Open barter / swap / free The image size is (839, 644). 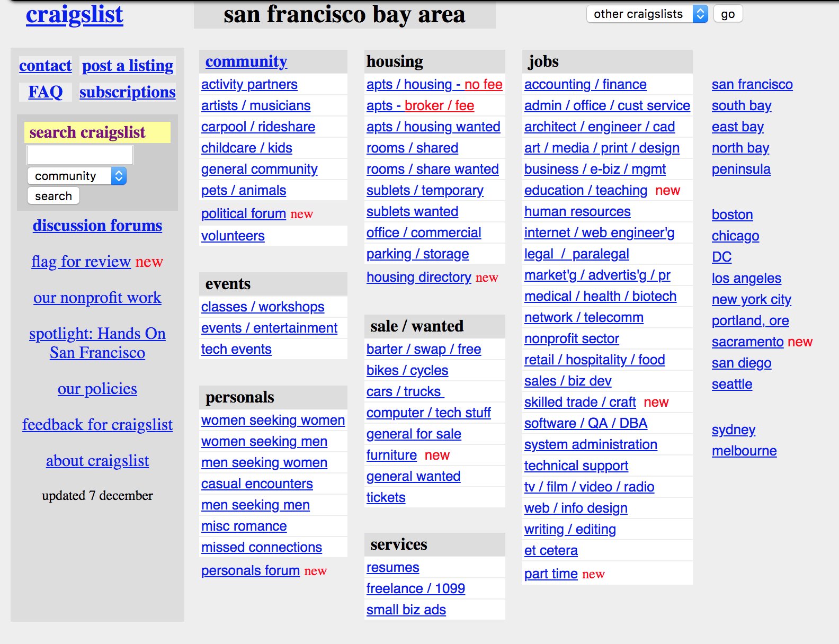point(424,349)
